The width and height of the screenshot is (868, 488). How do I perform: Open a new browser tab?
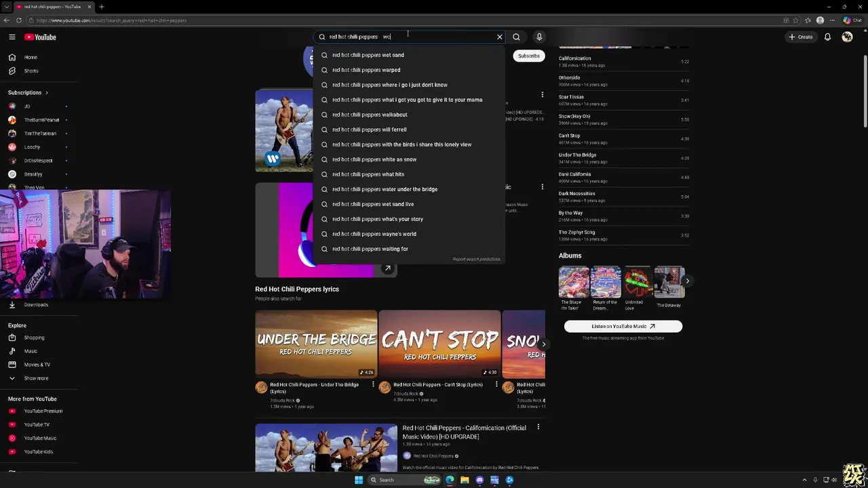pos(101,7)
